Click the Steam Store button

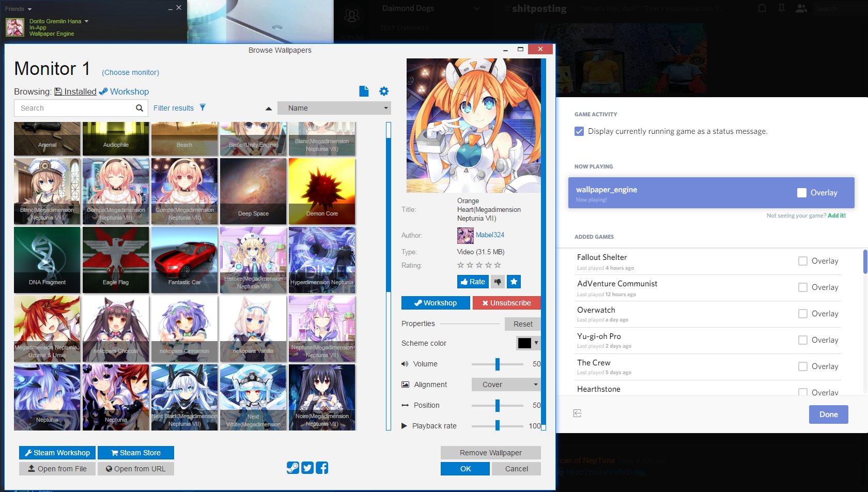(136, 453)
